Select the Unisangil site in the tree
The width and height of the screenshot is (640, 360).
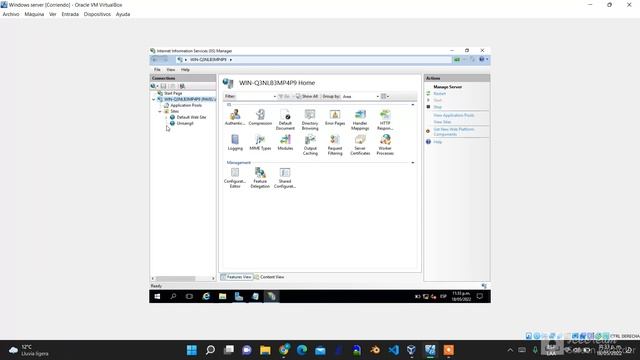[x=185, y=123]
